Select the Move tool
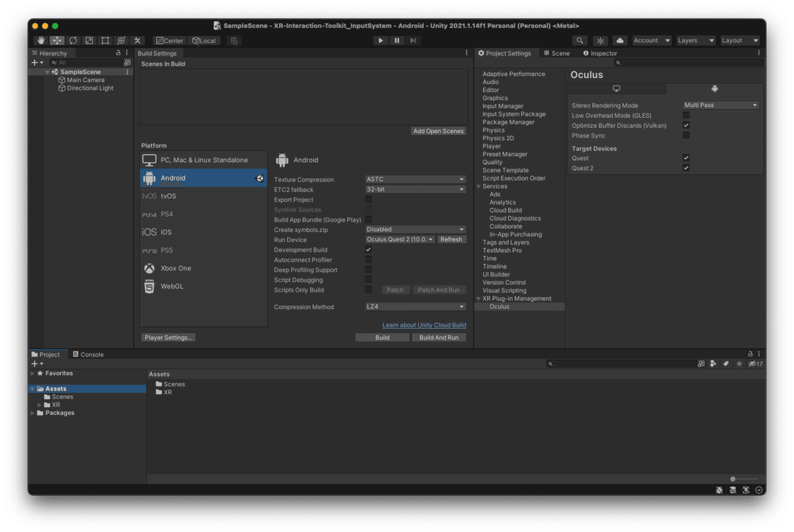 pyautogui.click(x=57, y=40)
